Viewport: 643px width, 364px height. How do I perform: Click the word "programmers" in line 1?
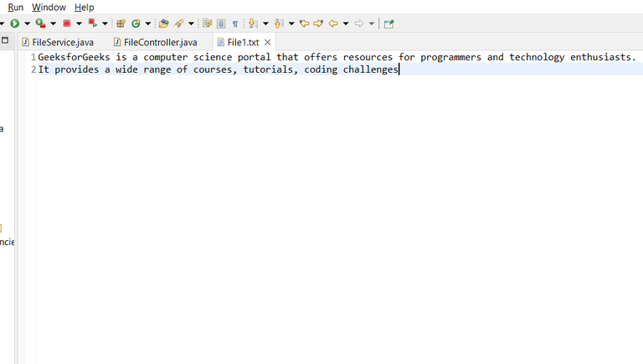450,58
